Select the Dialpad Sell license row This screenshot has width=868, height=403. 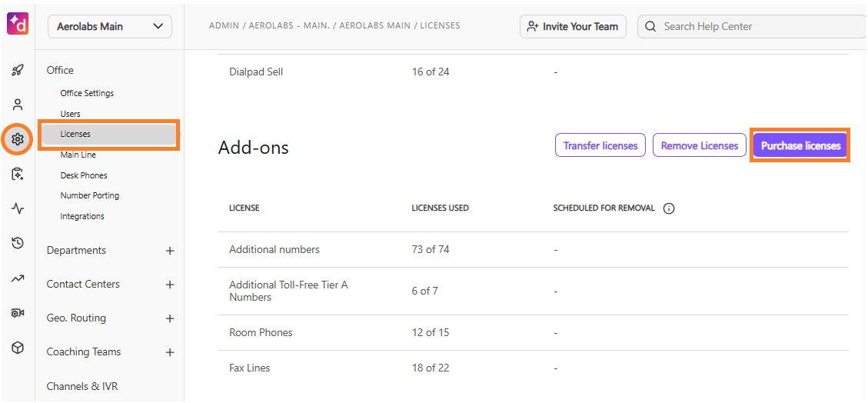[x=533, y=72]
